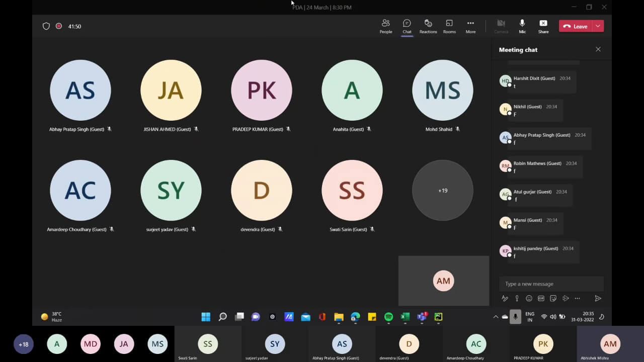Select the Amardeep Choudhary participant tile
The image size is (644, 362).
[80, 196]
